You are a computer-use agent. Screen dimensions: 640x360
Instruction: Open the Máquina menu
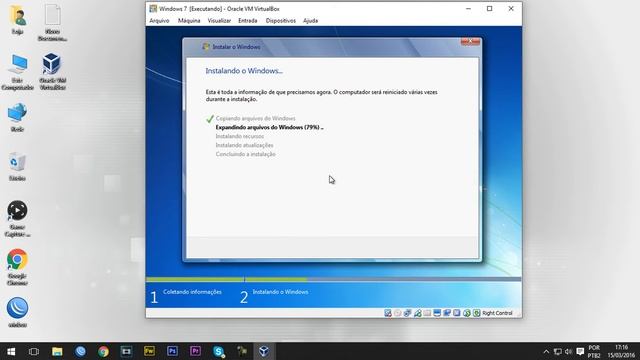click(x=189, y=20)
